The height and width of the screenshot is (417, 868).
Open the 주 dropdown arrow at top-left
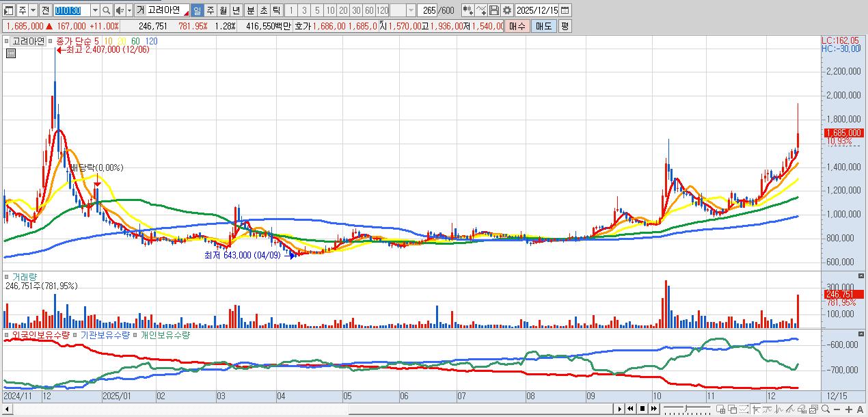(33, 10)
